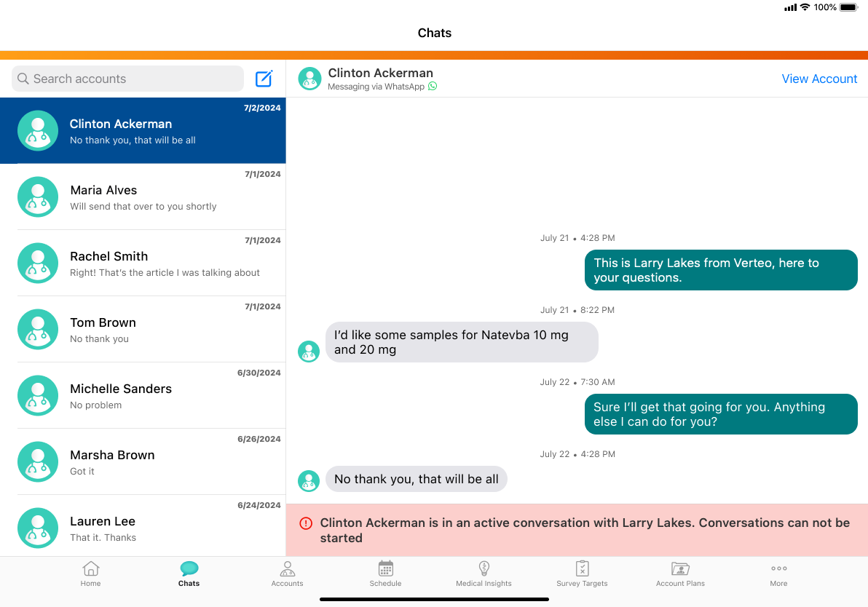Click the WhatsApp icon in chat header
868x607 pixels.
point(433,87)
